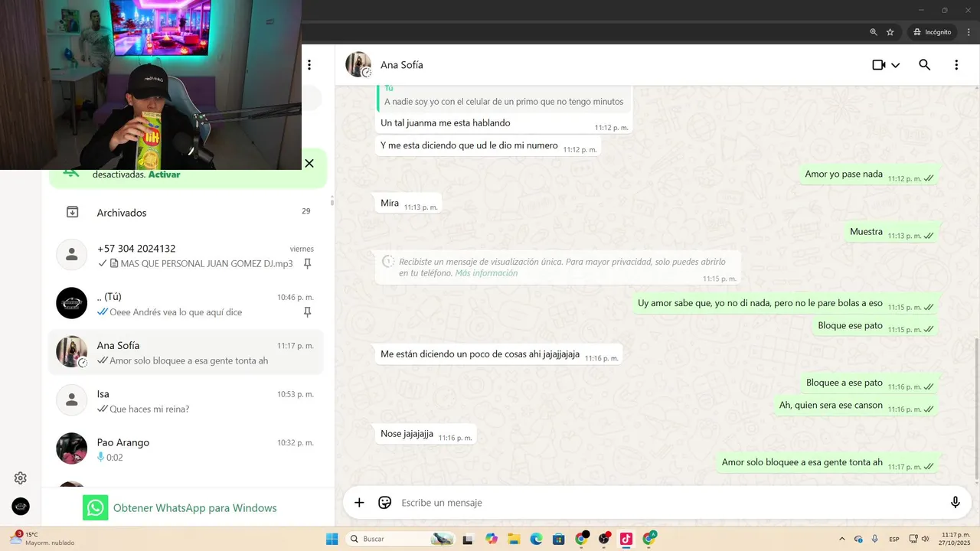The image size is (980, 551).
Task: Click the view-once message notice
Action: pos(558,267)
